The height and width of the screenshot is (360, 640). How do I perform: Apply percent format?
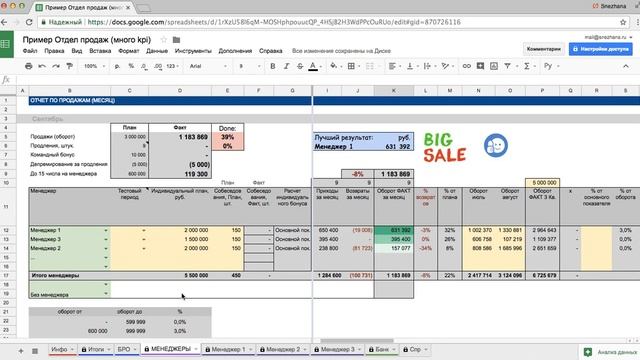(x=131, y=66)
